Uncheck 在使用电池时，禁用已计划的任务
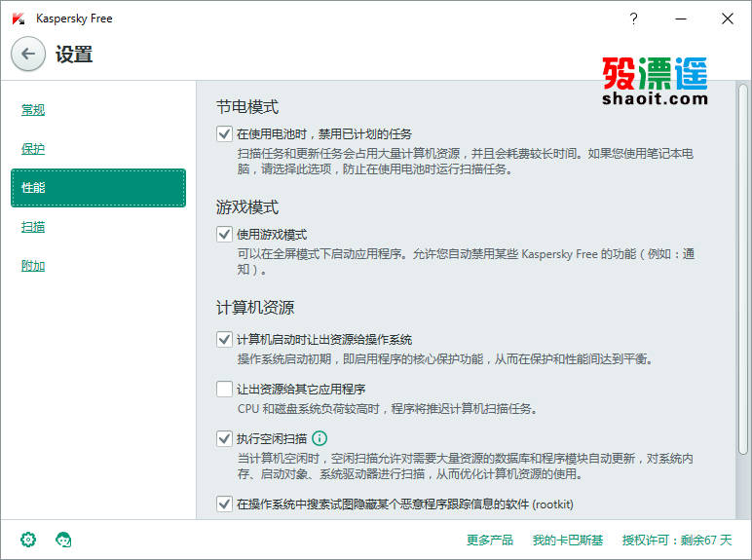Screen dimensions: 752x560 point(224,133)
